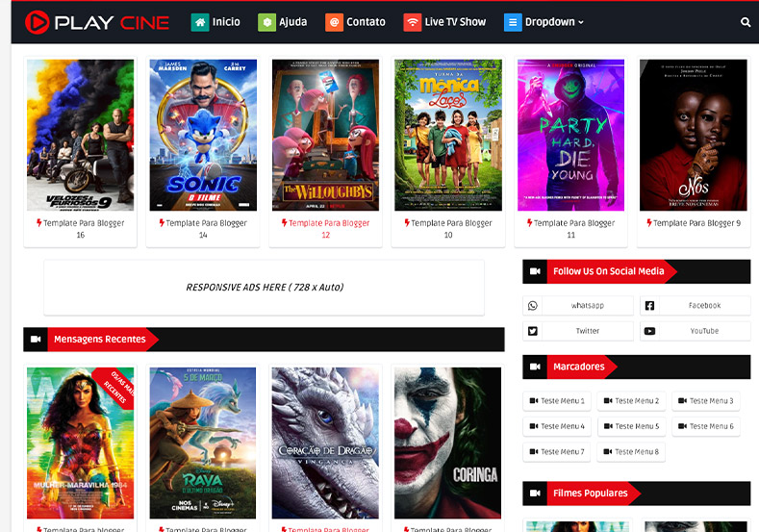The width and height of the screenshot is (759, 532).
Task: Click the orange @ Contato icon
Action: tap(334, 22)
